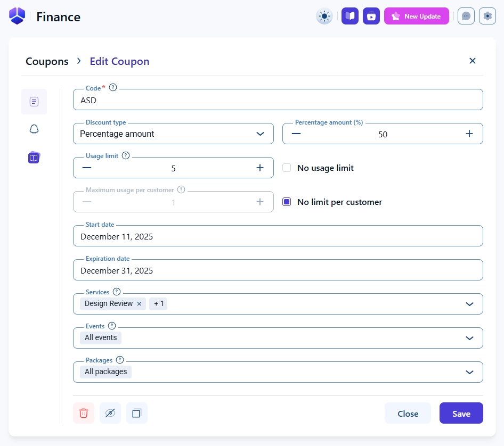Open the Discount type dropdown
The height and width of the screenshot is (446, 504).
(173, 134)
